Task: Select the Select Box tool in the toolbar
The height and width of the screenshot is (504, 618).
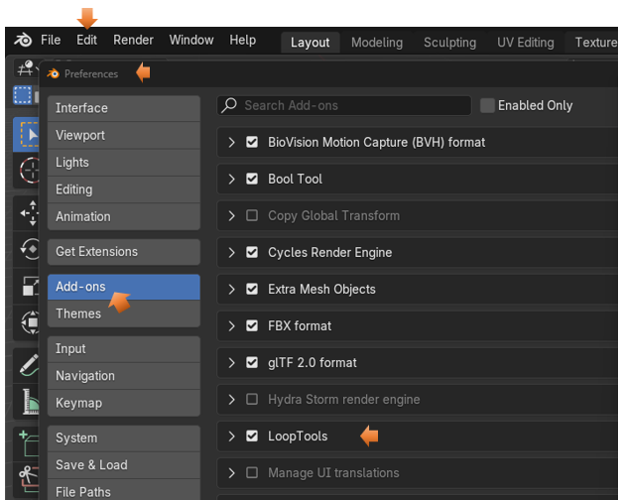Action: coord(25,134)
